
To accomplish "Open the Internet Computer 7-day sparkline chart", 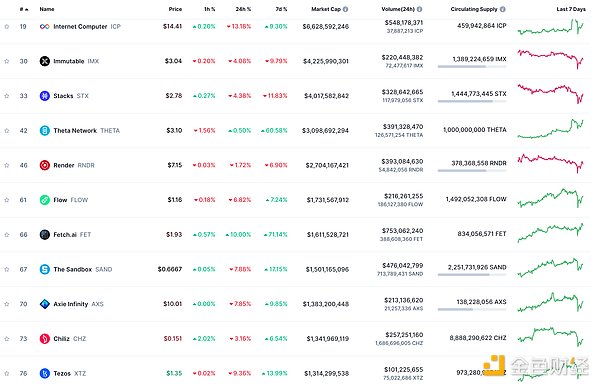I will [x=551, y=27].
